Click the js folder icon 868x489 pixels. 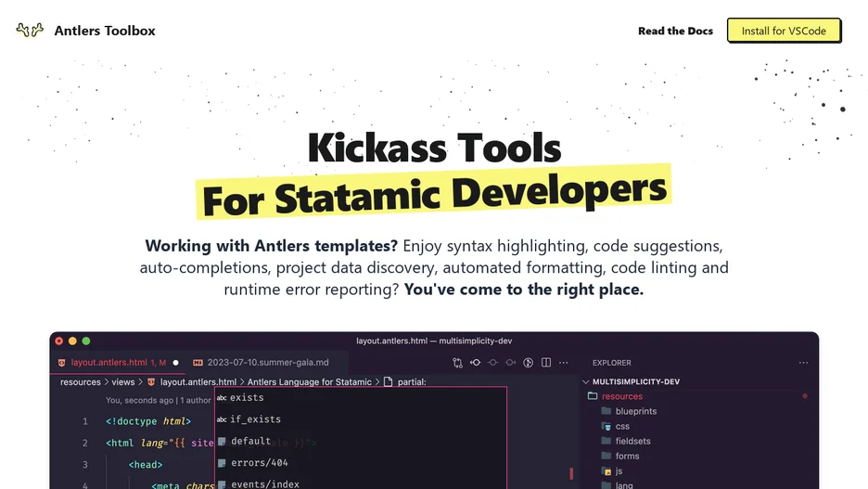[x=606, y=470]
